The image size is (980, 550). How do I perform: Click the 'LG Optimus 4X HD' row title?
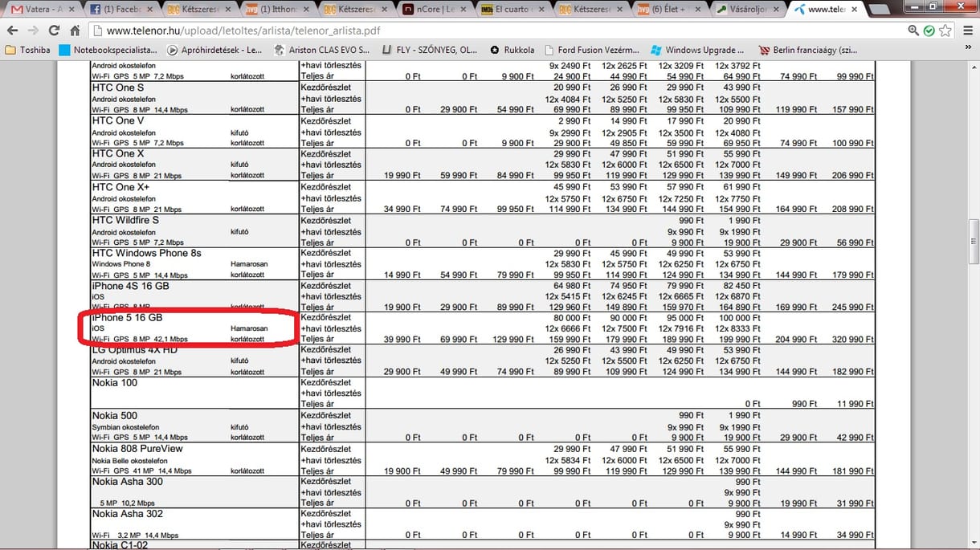click(134, 350)
